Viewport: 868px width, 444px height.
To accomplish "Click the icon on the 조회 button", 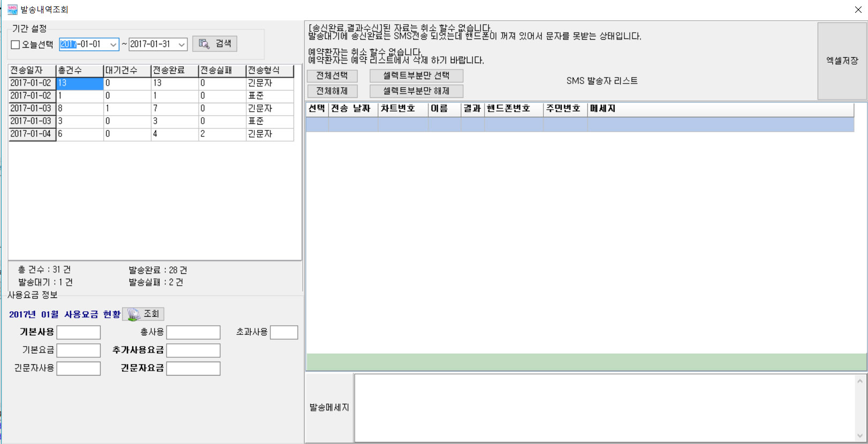I will 133,315.
